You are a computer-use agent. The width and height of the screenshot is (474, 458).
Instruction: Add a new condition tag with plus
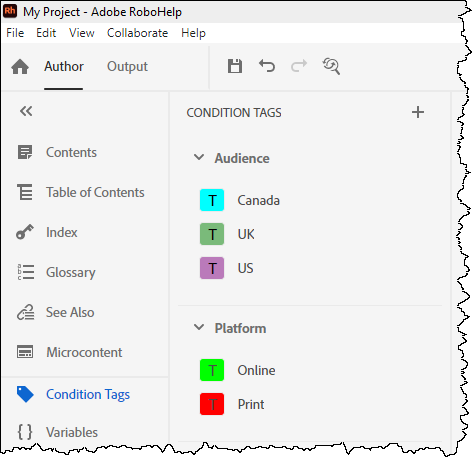pos(418,112)
